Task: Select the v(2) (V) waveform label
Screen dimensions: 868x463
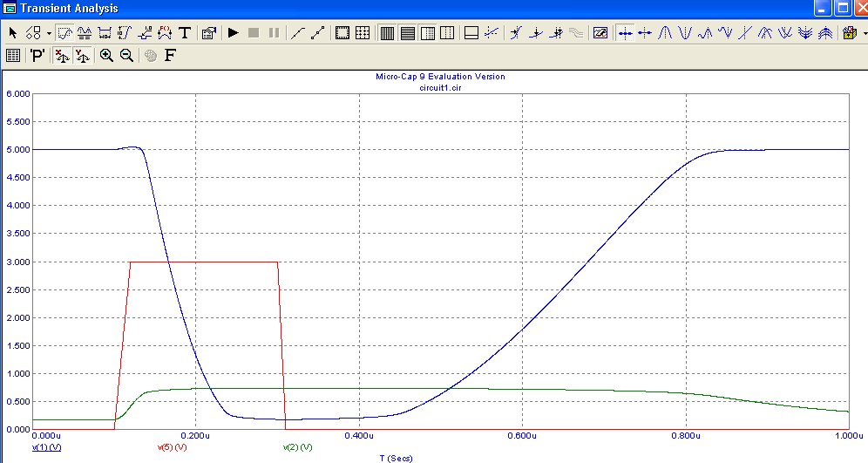Action: (x=298, y=447)
